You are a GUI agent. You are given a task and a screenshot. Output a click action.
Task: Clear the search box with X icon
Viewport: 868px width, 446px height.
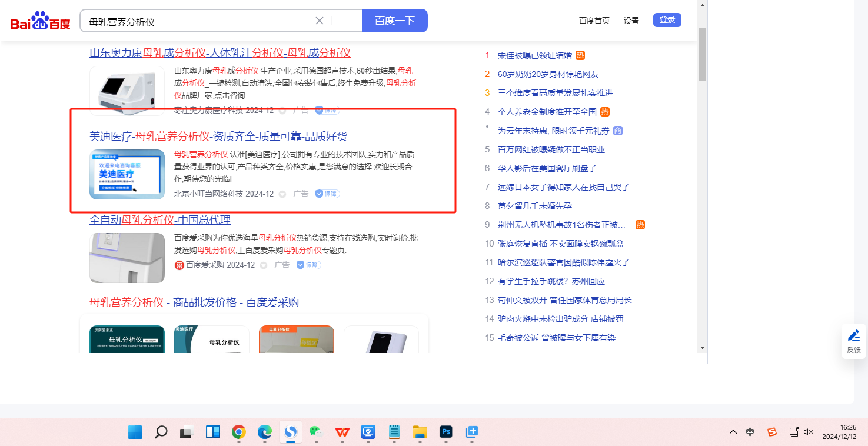click(320, 21)
